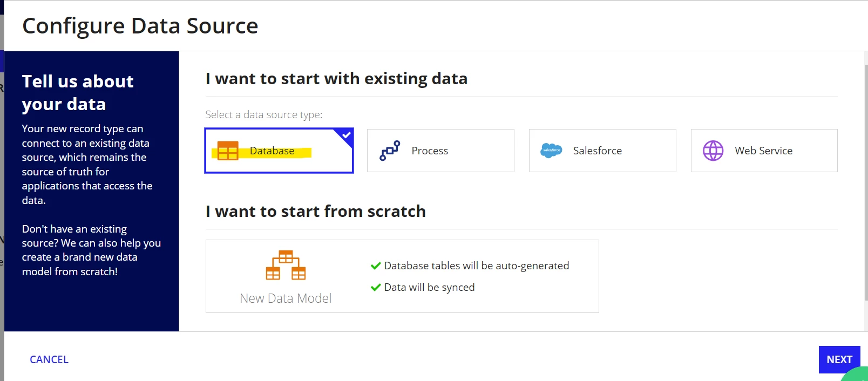Image resolution: width=868 pixels, height=381 pixels.
Task: Select the Process data source card
Action: [440, 151]
